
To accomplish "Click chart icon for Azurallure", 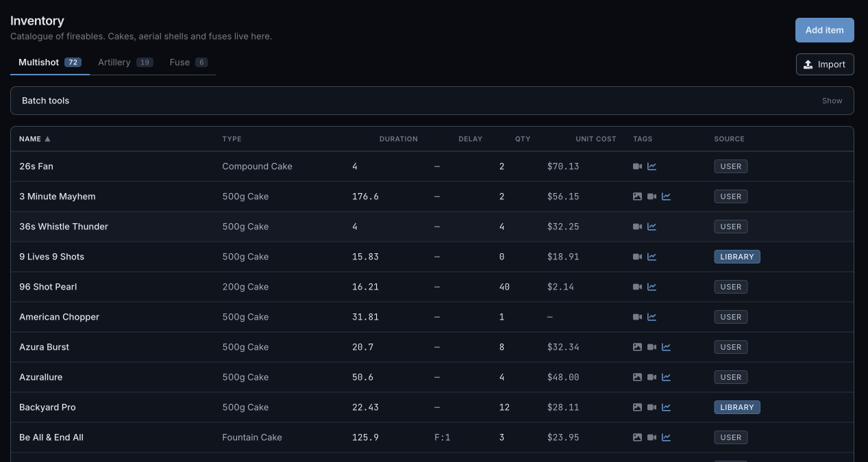I will coord(666,377).
